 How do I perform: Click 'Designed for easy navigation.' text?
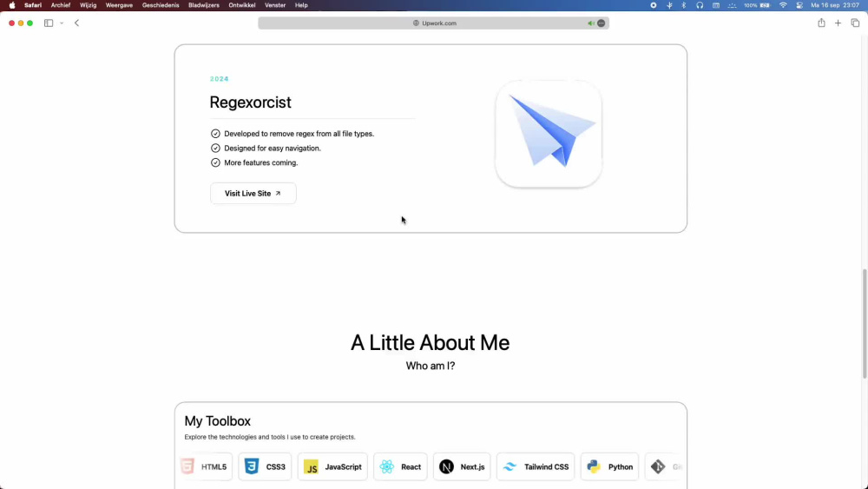coord(273,148)
